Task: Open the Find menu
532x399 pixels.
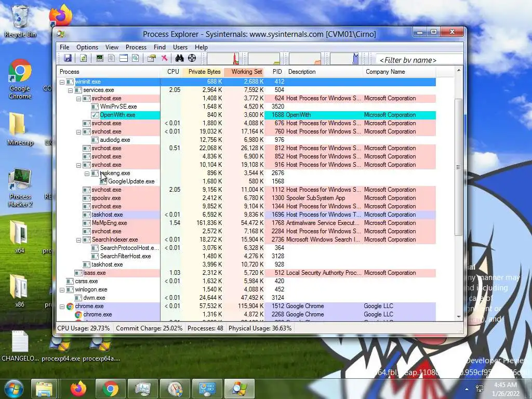Action: (x=160, y=47)
